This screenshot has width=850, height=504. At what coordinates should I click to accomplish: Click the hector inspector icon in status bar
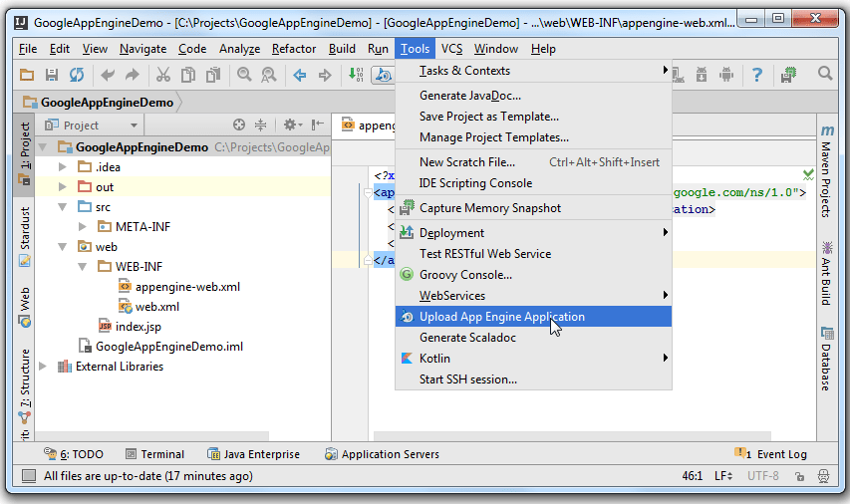[x=823, y=476]
